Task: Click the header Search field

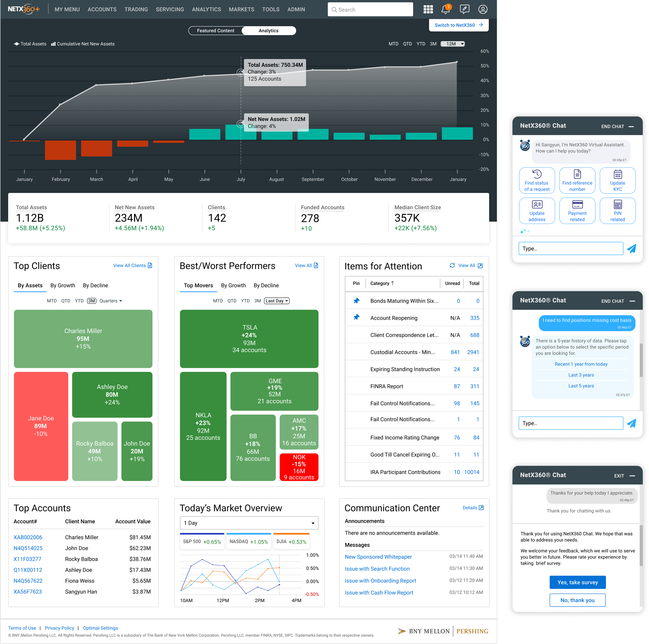Action: click(x=370, y=9)
